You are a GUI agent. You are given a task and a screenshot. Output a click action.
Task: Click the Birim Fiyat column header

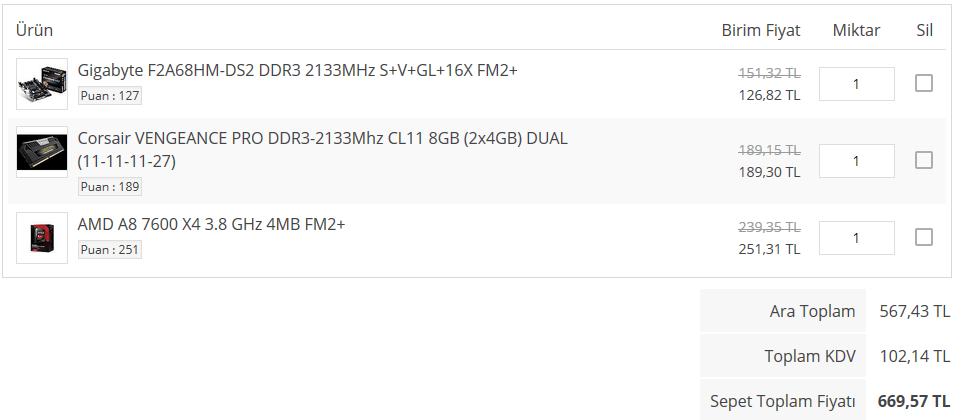pyautogui.click(x=761, y=30)
